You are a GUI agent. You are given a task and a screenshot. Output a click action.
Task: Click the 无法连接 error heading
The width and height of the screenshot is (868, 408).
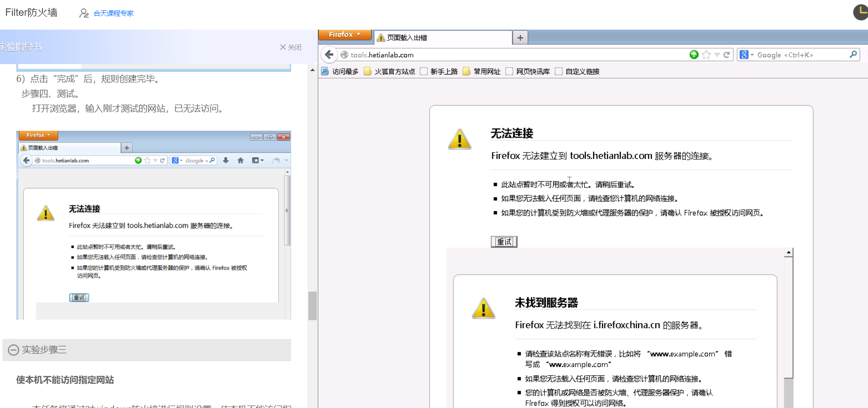click(512, 133)
